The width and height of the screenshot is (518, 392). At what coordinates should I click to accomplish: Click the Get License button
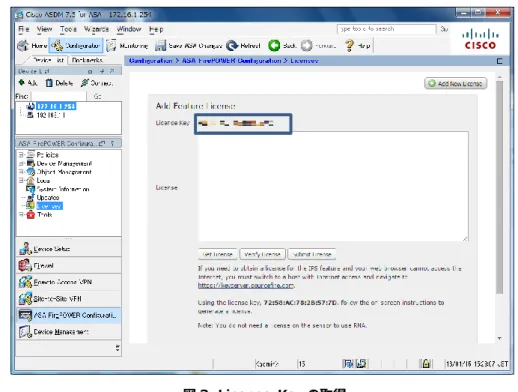217,254
